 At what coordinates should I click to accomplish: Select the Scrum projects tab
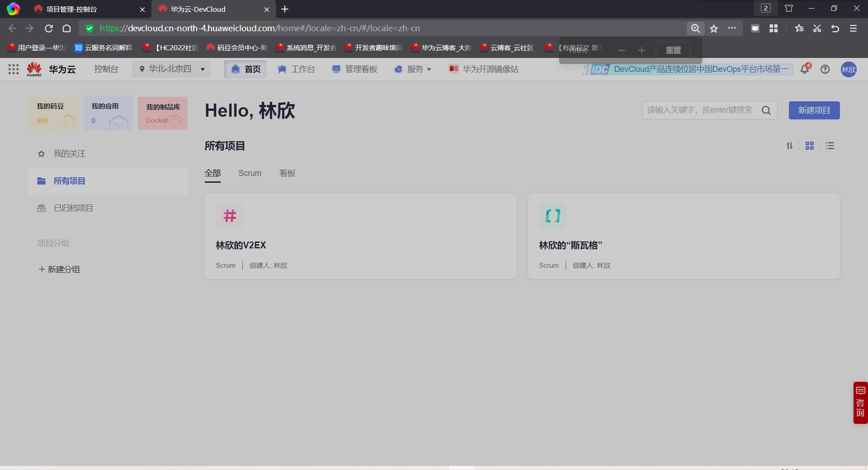[x=250, y=173]
